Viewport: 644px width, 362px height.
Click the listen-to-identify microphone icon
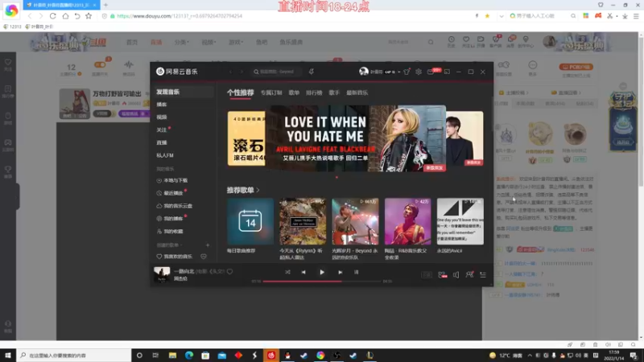(312, 72)
